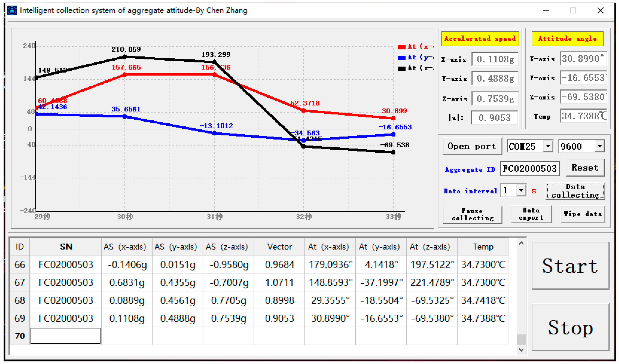Click the table scrollbar down arrow

click(521, 350)
